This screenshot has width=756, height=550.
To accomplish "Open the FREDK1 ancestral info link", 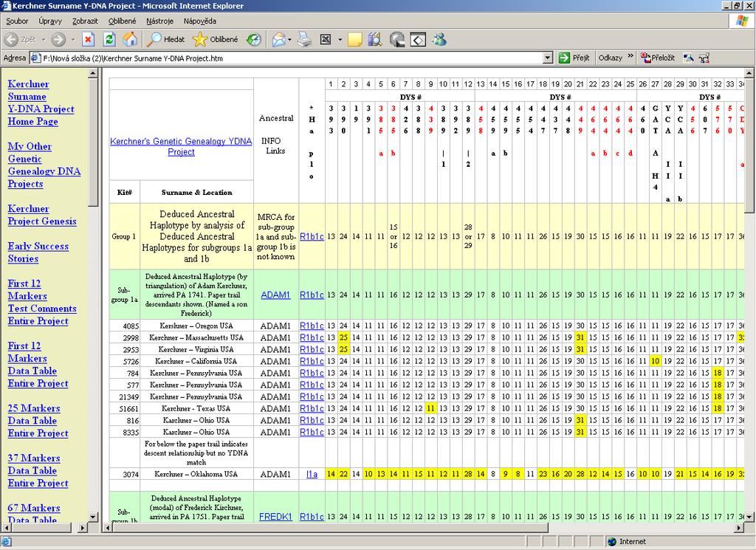I will tap(275, 517).
